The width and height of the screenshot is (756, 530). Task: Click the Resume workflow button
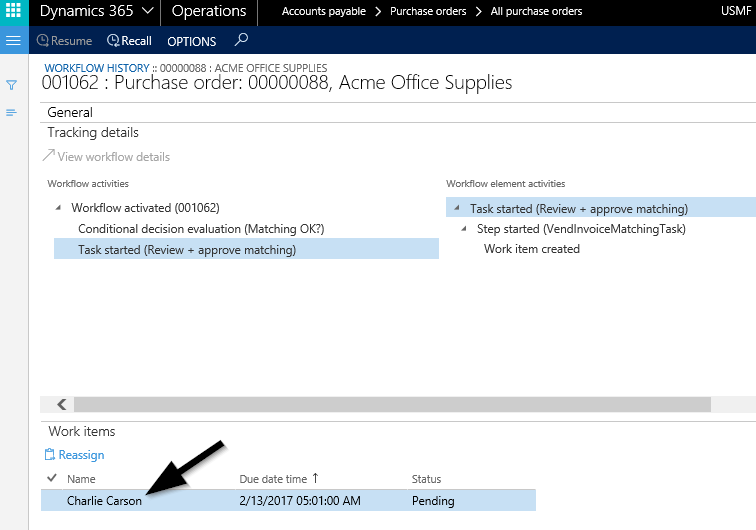(64, 41)
